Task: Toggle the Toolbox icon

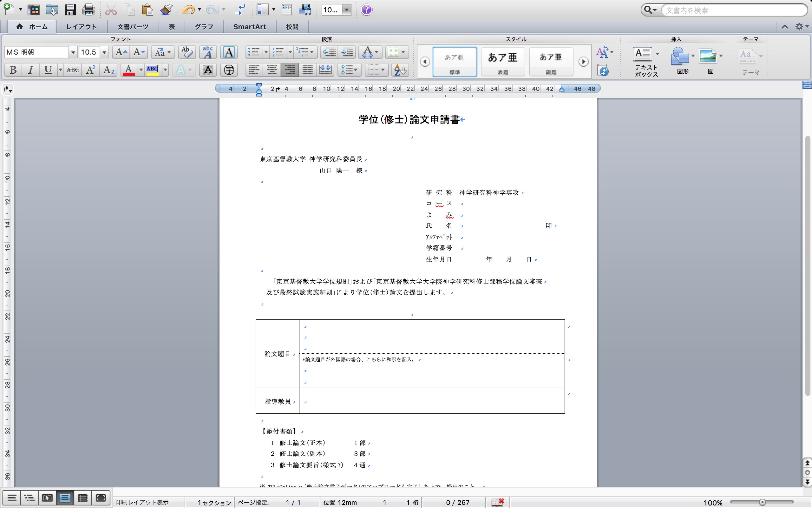Action: [287, 10]
